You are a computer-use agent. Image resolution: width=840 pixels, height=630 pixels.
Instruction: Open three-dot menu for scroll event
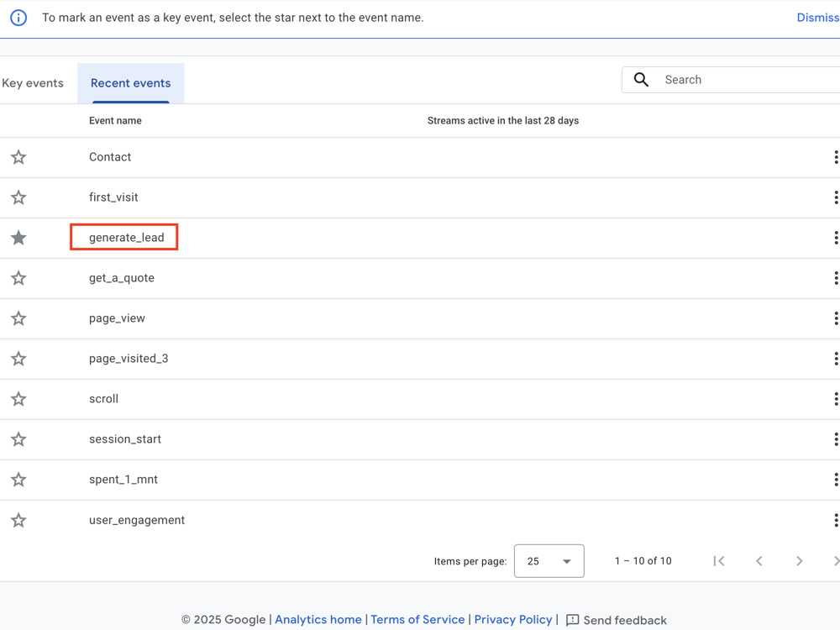pos(835,399)
